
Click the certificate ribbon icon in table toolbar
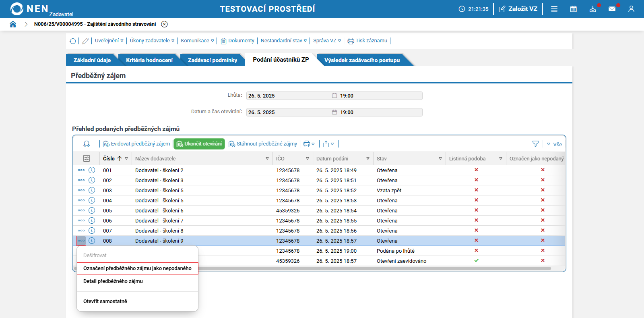click(87, 144)
